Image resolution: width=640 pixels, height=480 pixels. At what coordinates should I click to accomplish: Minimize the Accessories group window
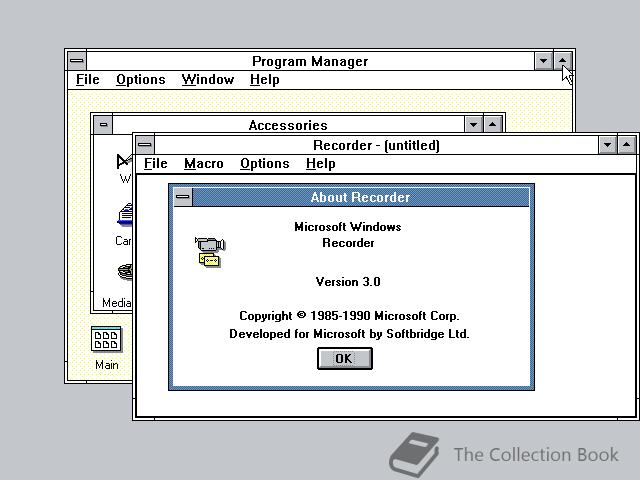(x=473, y=124)
